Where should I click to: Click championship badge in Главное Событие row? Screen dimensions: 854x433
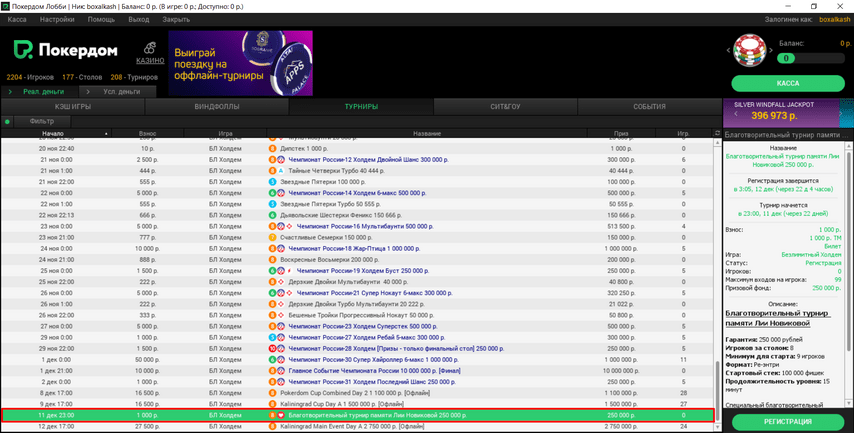point(281,371)
